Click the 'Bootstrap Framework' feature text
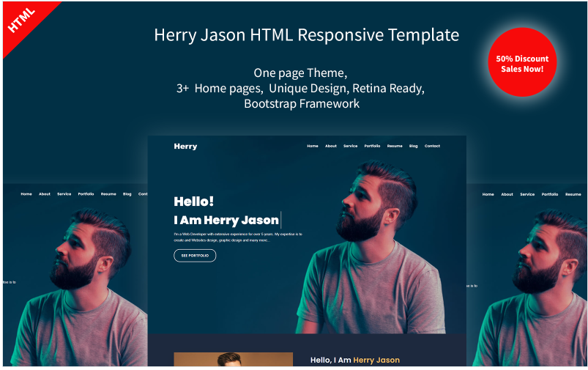The image size is (588, 370). [x=302, y=104]
